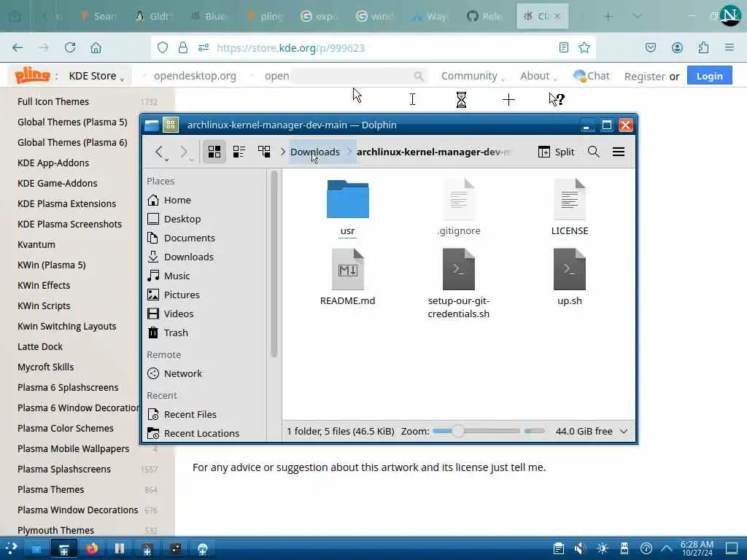Select setup-our-git-credentials.sh script
747x560 pixels.
click(459, 284)
